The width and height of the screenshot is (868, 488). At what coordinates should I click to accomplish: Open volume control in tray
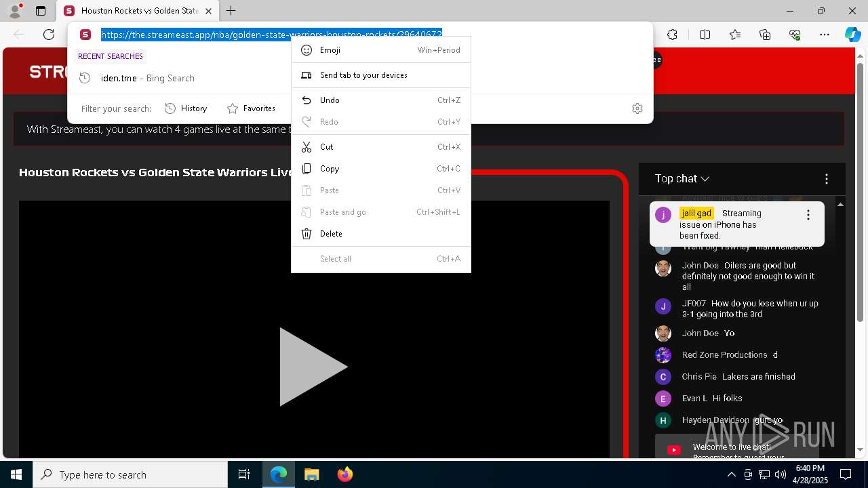click(781, 474)
